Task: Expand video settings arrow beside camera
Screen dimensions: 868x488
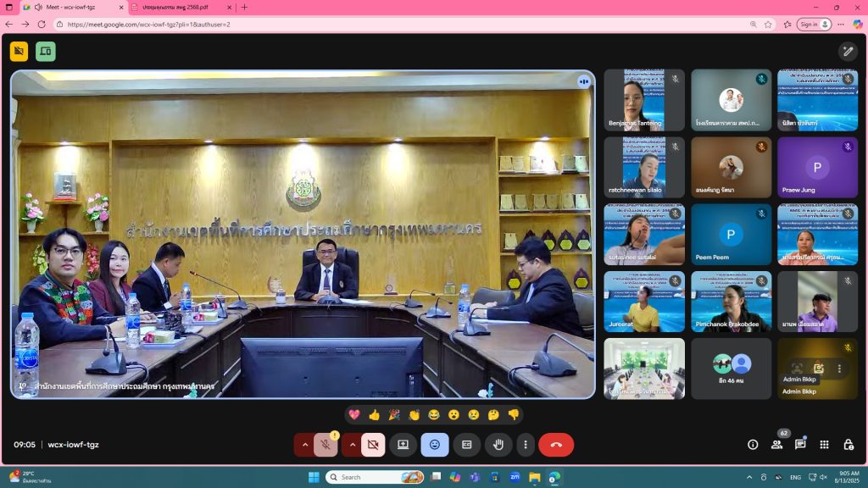Action: pyautogui.click(x=352, y=445)
